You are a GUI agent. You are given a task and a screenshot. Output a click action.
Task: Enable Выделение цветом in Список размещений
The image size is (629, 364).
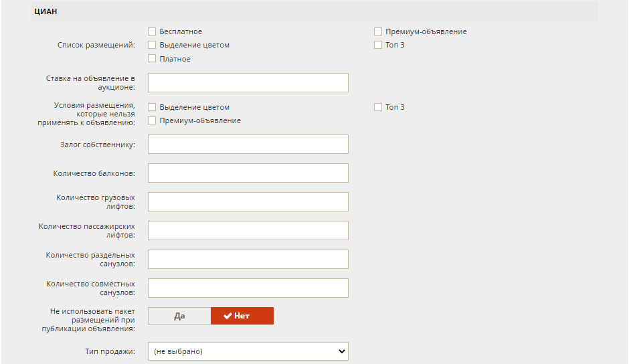click(152, 45)
